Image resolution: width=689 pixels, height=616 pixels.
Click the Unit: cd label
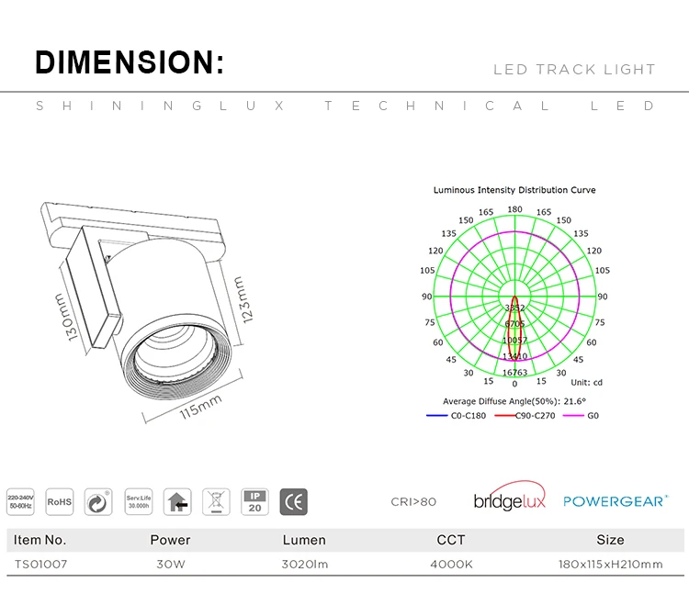click(587, 383)
